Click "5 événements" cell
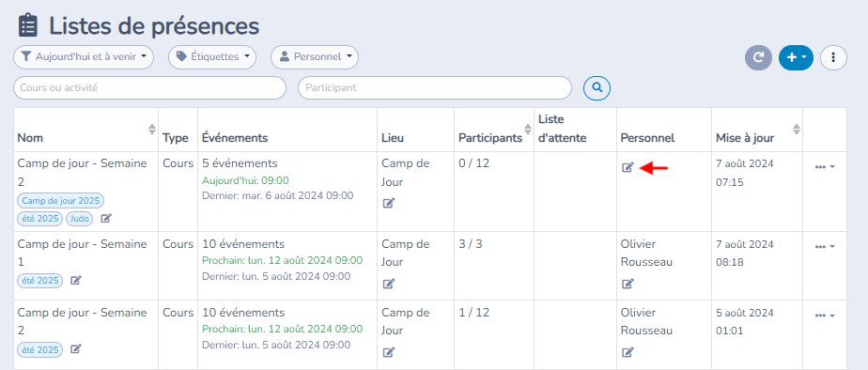Viewport: 868px width, 370px height. click(x=240, y=163)
